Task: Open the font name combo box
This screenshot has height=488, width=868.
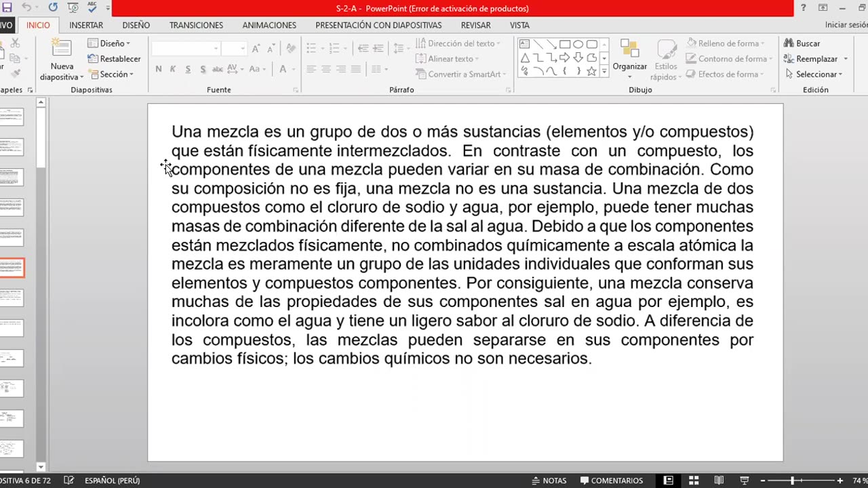Action: click(x=186, y=49)
